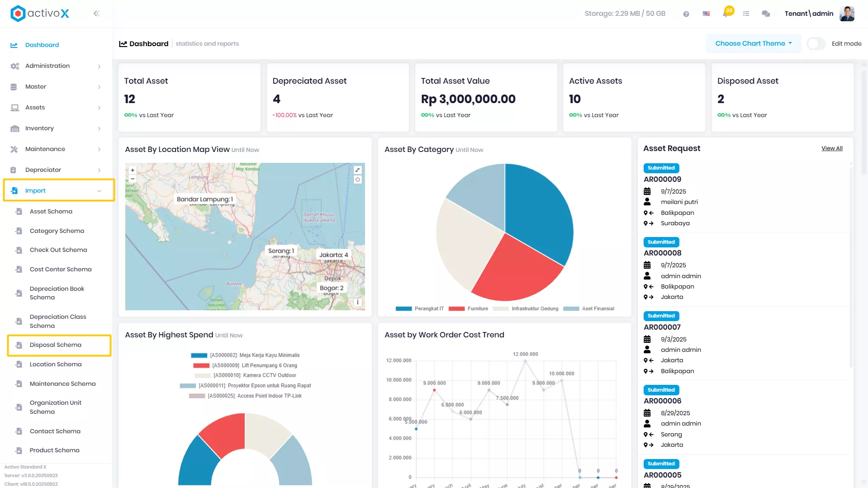This screenshot has width=868, height=488.
Task: Click the Contact Schema file icon
Action: (x=19, y=431)
